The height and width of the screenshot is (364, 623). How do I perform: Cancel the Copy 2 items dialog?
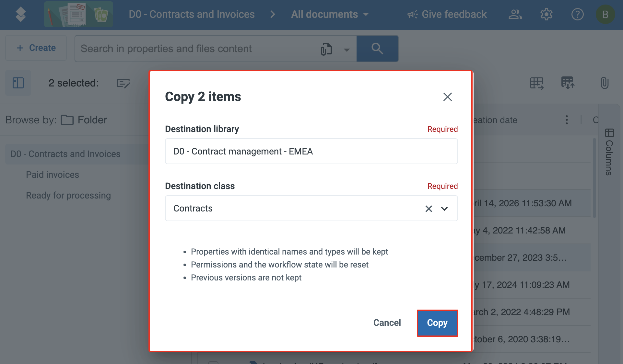coord(387,323)
